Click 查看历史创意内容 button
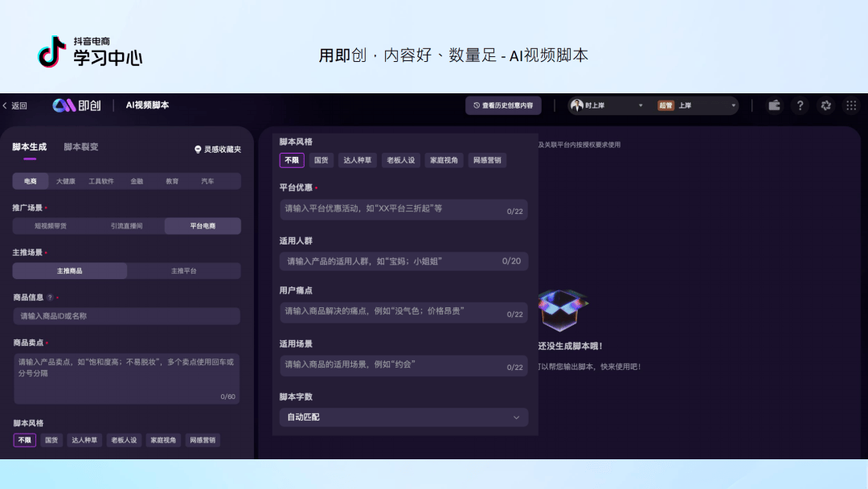This screenshot has width=868, height=489. pos(503,105)
